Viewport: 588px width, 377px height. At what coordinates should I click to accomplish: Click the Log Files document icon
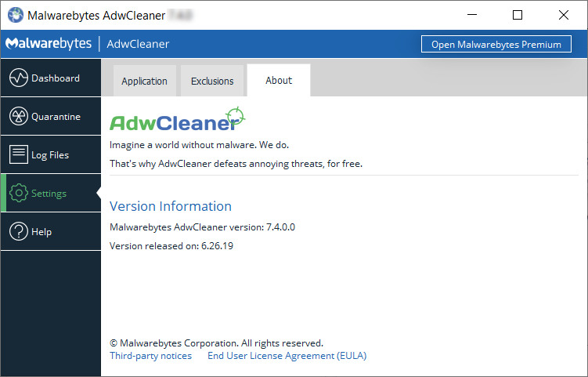pos(18,154)
